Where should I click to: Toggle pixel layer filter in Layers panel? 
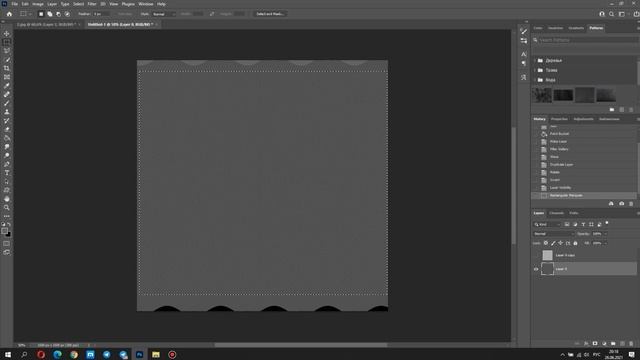click(x=567, y=224)
